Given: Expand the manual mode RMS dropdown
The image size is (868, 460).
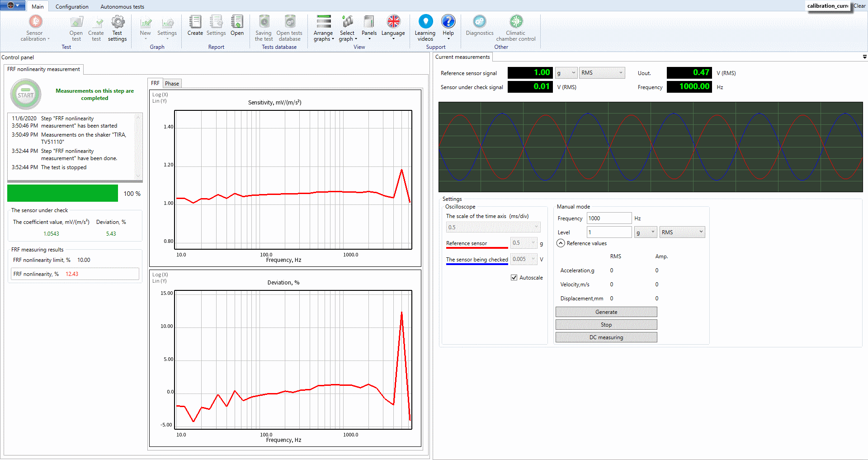Looking at the screenshot, I should pyautogui.click(x=682, y=232).
